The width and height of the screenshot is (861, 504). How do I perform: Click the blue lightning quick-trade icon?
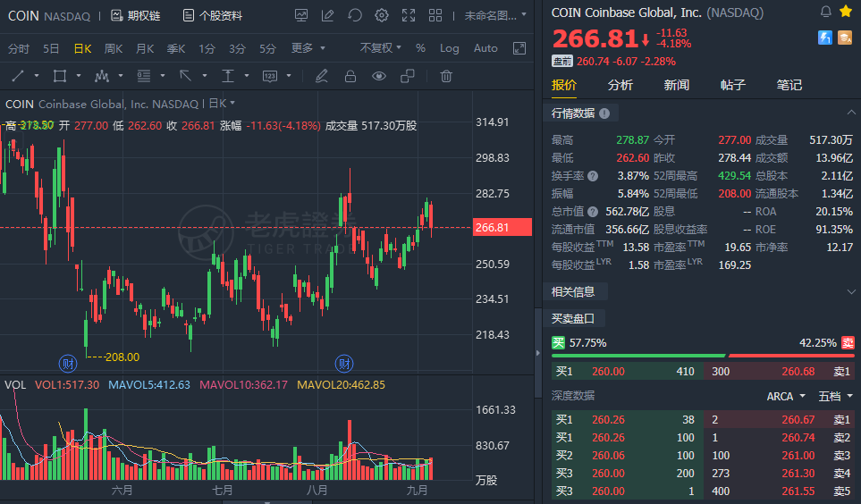(824, 38)
